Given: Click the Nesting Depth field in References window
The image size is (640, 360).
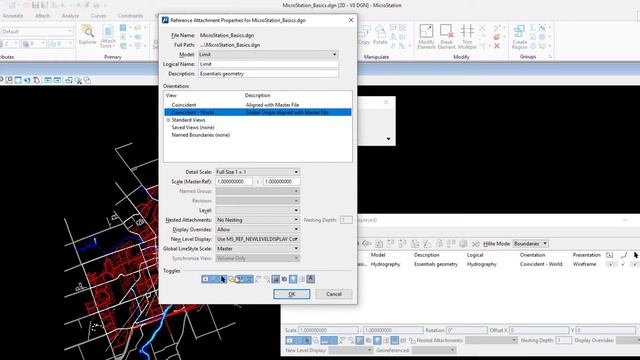Looking at the screenshot, I should (x=564, y=340).
